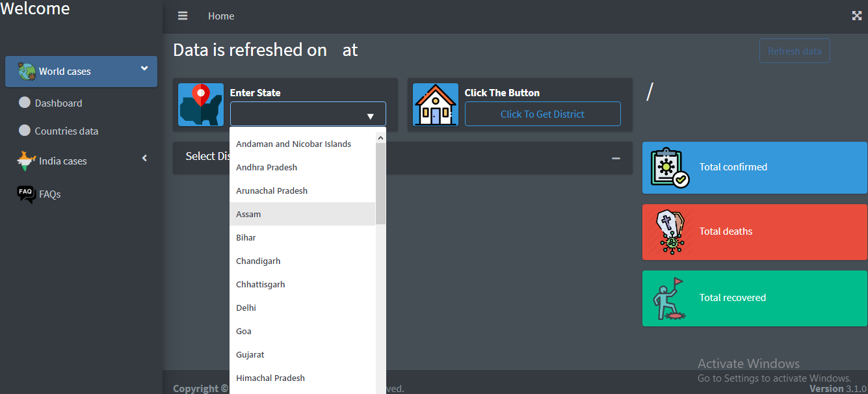Open Dashboard from the sidebar
The width and height of the screenshot is (868, 394).
[x=58, y=103]
